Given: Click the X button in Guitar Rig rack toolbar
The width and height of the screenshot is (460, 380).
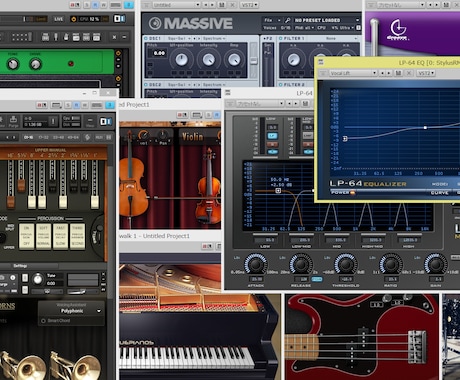Looking at the screenshot, I should [x=114, y=37].
